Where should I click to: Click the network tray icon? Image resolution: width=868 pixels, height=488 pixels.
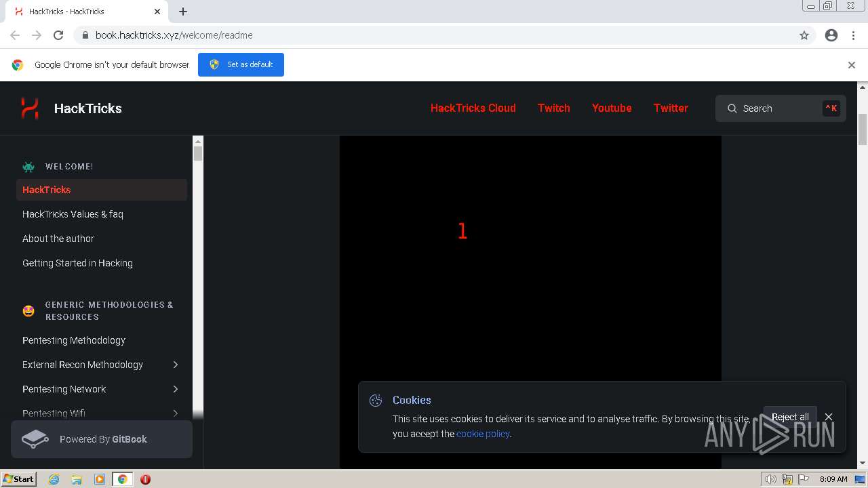click(x=787, y=479)
